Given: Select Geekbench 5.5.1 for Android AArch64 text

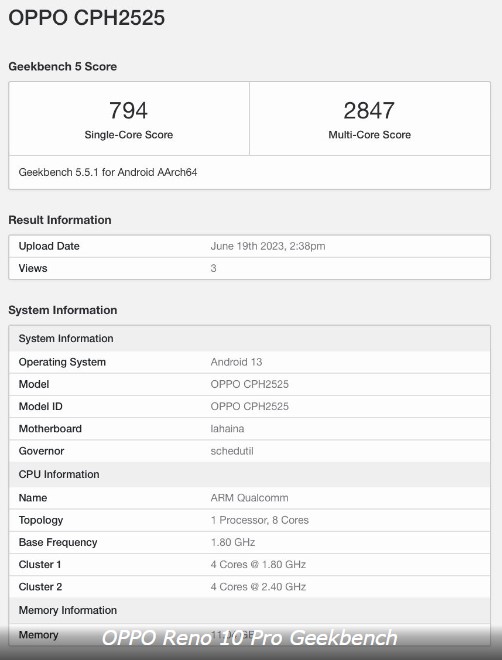Looking at the screenshot, I should click(108, 172).
